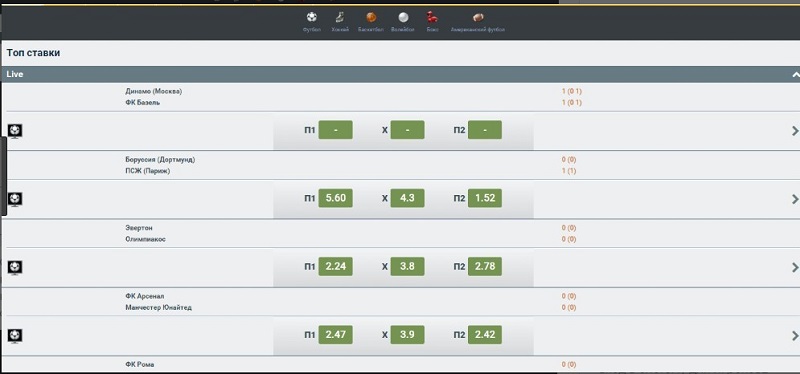Choose the Basketball sport icon
This screenshot has height=374, width=800.
pyautogui.click(x=371, y=18)
